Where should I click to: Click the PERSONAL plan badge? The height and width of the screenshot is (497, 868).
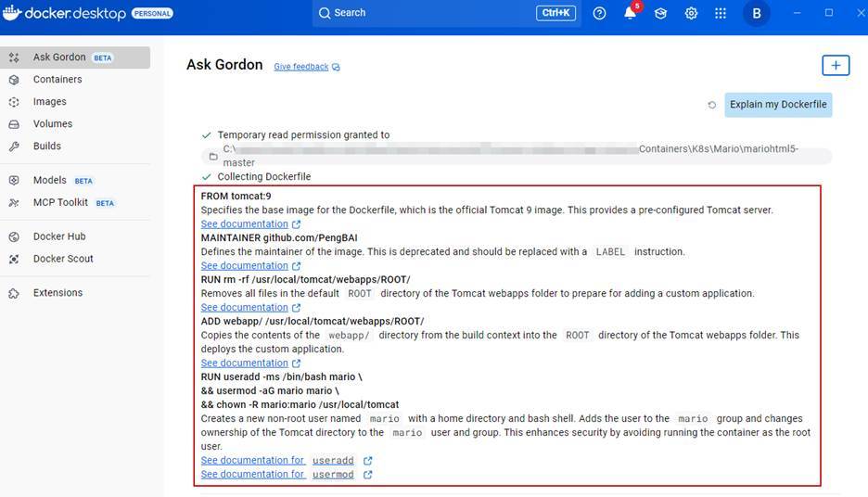[x=152, y=13]
